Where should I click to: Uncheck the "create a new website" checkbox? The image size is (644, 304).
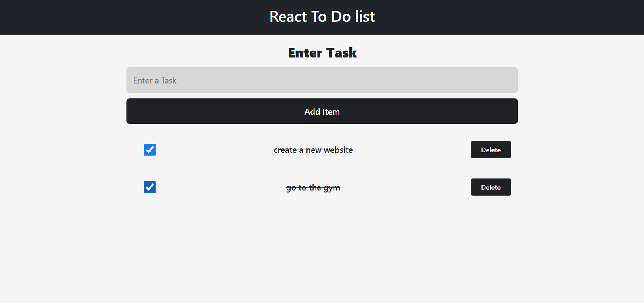click(150, 150)
